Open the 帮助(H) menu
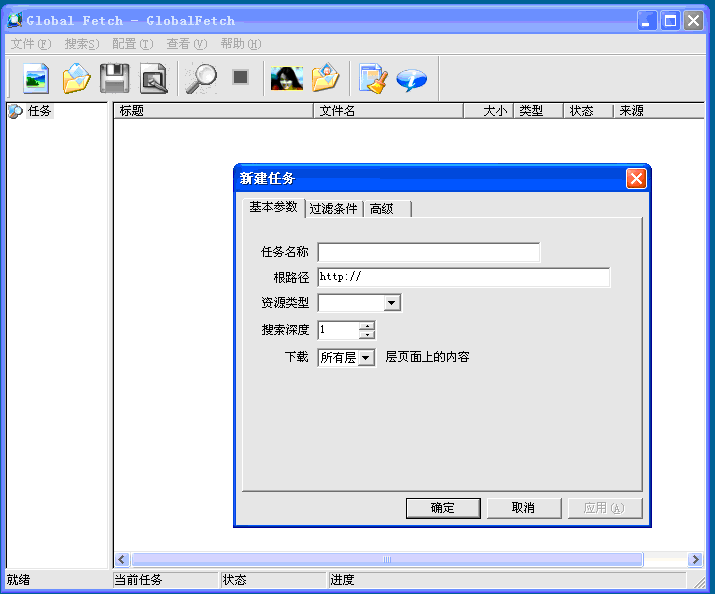715x594 pixels. pos(241,44)
